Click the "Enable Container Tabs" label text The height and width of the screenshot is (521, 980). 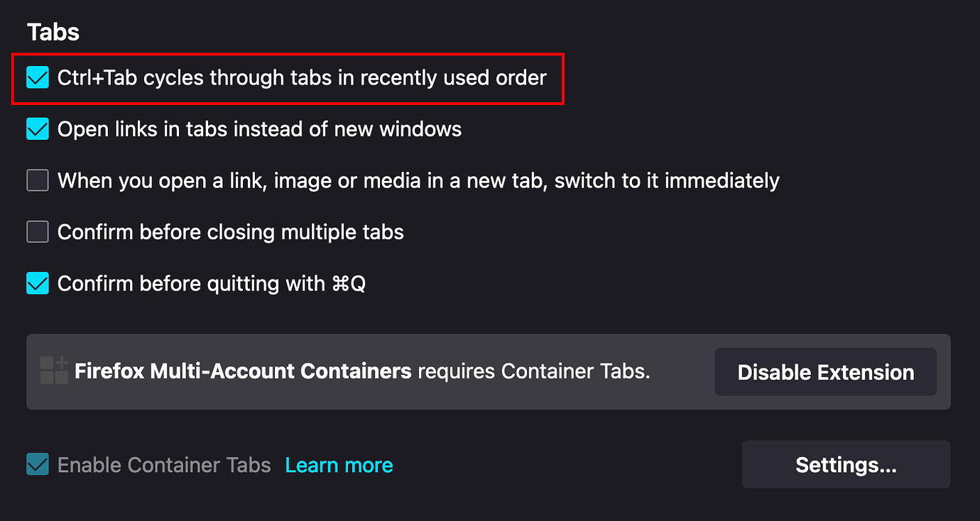coord(164,464)
